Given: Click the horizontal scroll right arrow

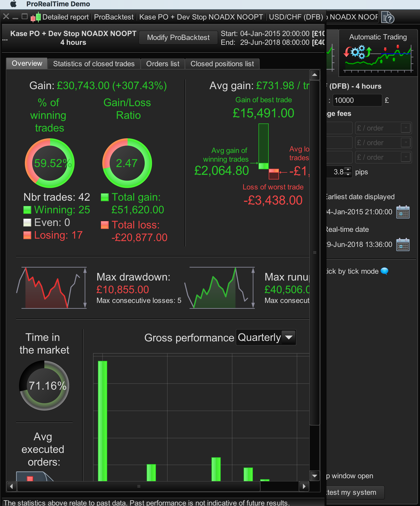Looking at the screenshot, I should 304,487.
